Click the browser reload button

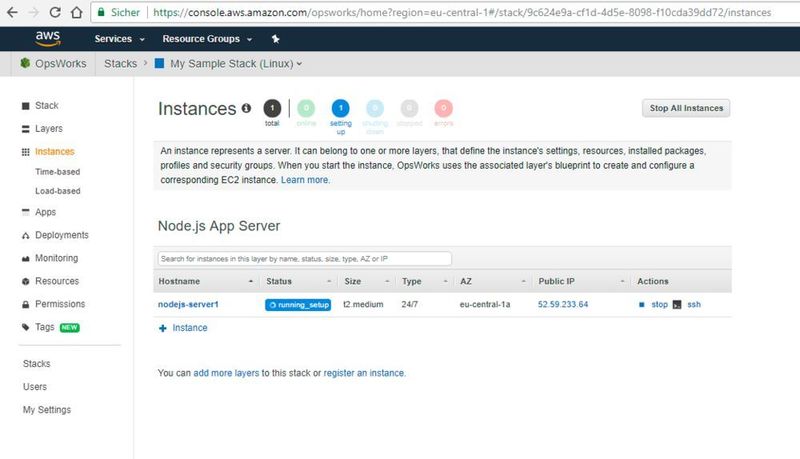pyautogui.click(x=55, y=12)
